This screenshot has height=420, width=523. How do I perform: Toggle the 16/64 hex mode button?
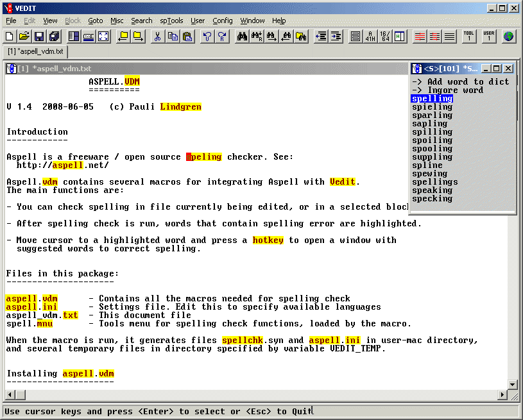[x=384, y=37]
